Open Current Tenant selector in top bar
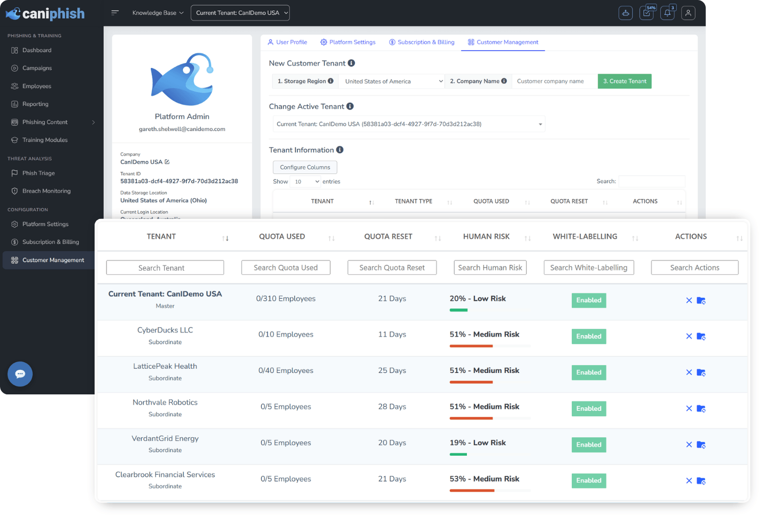763x532 pixels. [240, 13]
